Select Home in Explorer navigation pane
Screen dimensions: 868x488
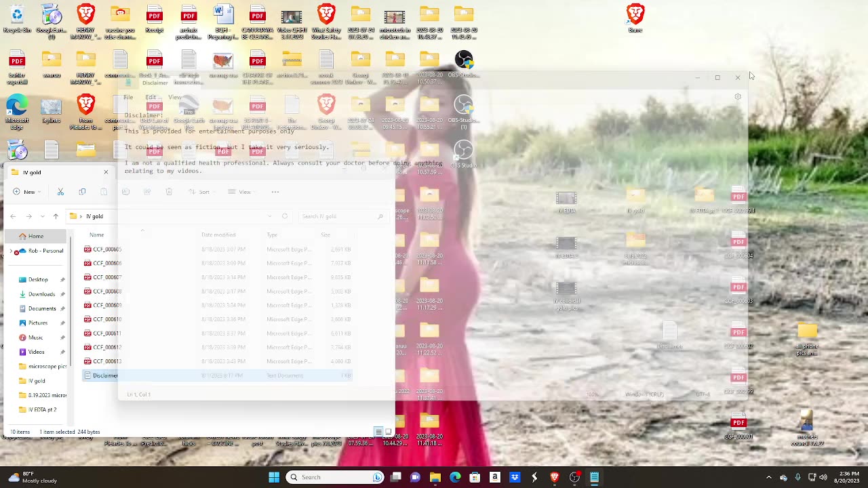(x=36, y=237)
